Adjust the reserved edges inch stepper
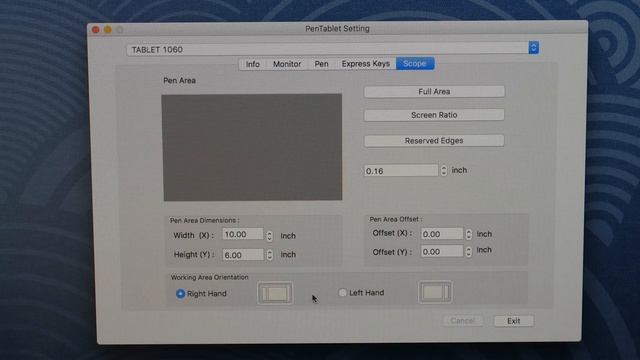Image resolution: width=640 pixels, height=360 pixels. click(444, 170)
